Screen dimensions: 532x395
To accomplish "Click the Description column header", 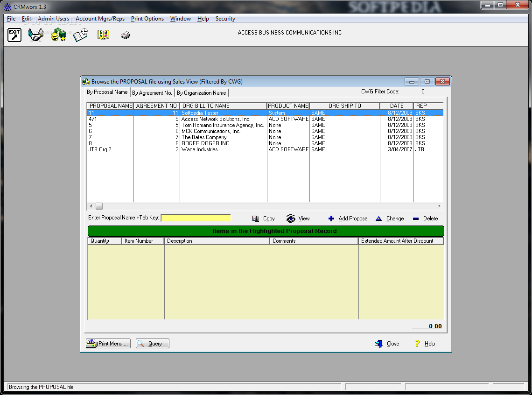I will point(217,241).
